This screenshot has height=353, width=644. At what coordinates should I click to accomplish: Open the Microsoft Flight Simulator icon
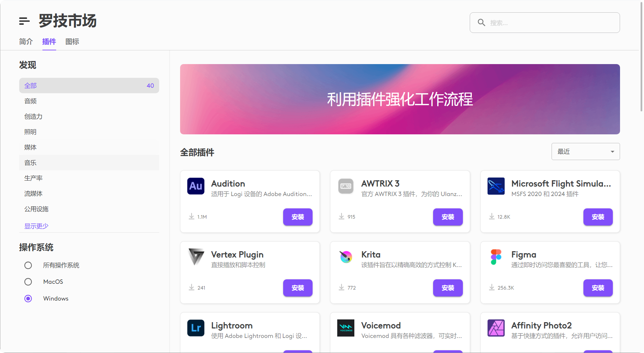tap(496, 186)
